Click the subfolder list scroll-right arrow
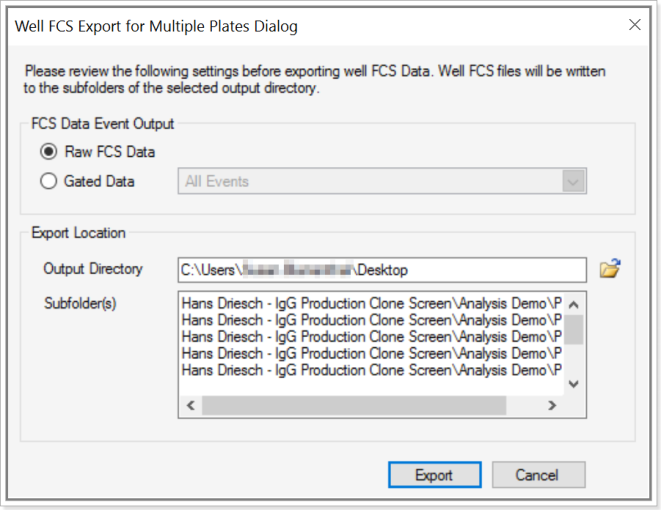This screenshot has width=661, height=510. coord(551,406)
